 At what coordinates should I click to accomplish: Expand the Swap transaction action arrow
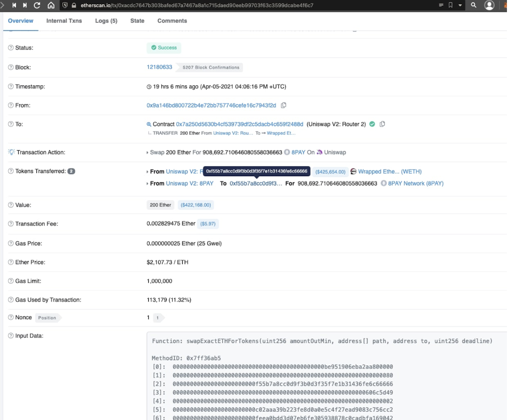coord(148,152)
